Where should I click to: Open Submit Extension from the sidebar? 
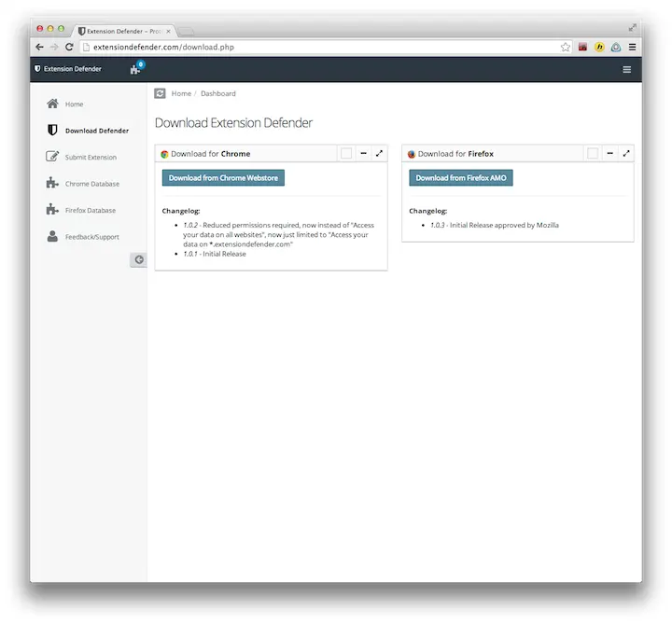click(89, 158)
